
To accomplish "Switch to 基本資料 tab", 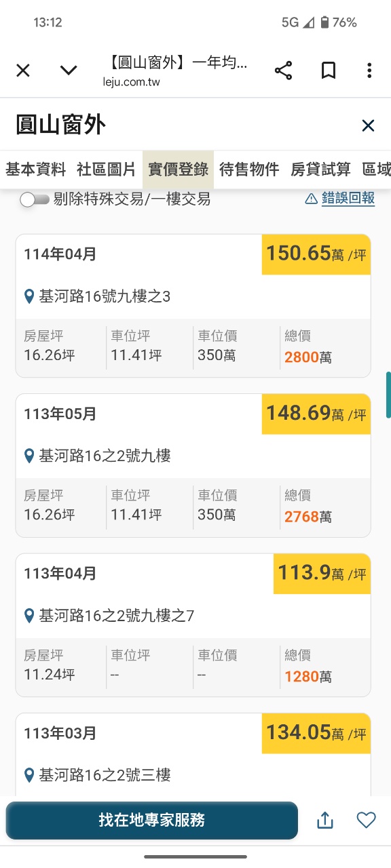I will tap(36, 170).
